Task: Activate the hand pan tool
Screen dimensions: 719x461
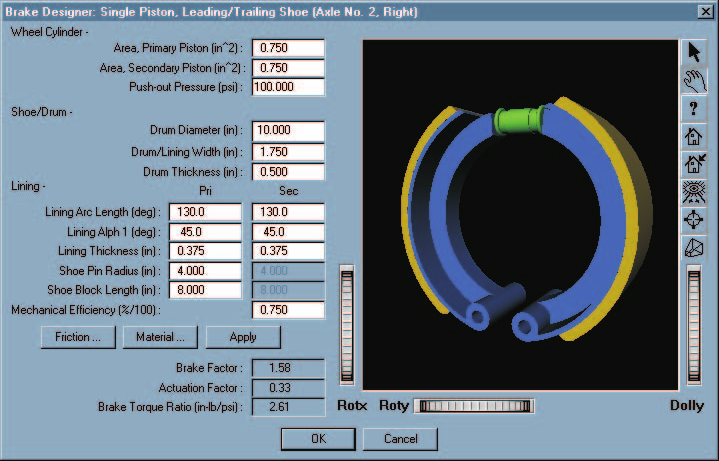Action: (x=694, y=81)
